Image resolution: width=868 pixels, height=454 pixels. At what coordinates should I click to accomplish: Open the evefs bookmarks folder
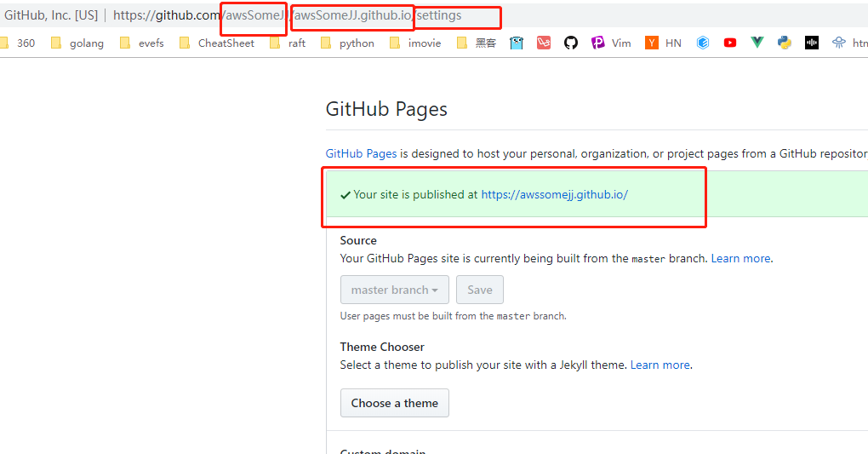142,43
